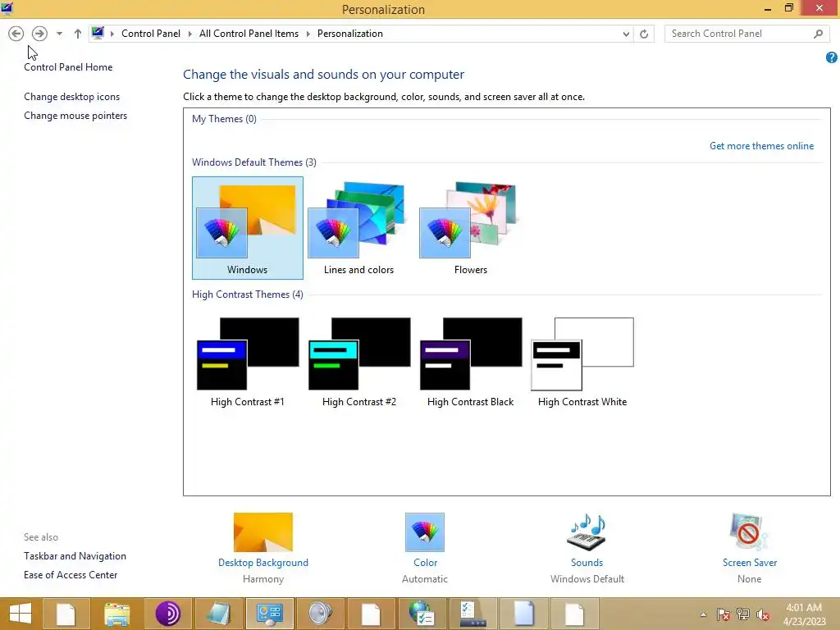Click the Sounds link text
Viewport: 840px width, 630px height.
(x=587, y=563)
